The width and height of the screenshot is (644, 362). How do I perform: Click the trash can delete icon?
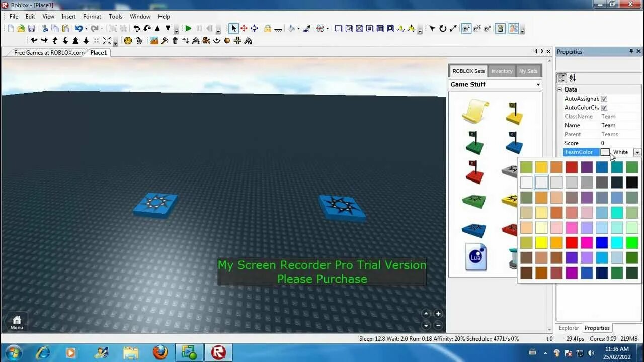pos(175,41)
